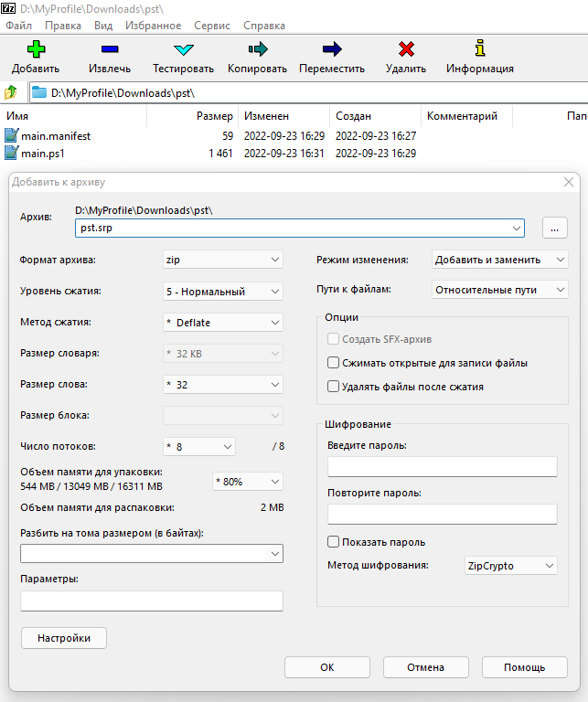Click the Переместить arrow icon
This screenshot has width=588, height=702.
(x=331, y=49)
